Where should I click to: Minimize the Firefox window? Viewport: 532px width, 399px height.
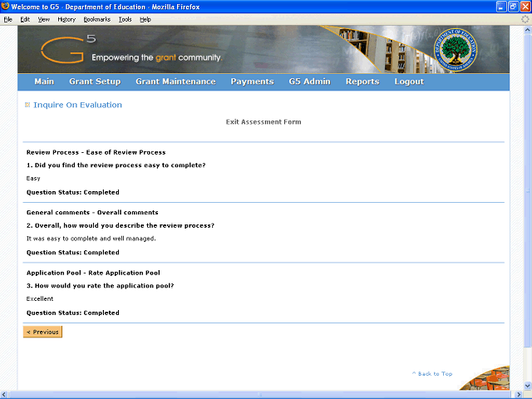pos(501,7)
